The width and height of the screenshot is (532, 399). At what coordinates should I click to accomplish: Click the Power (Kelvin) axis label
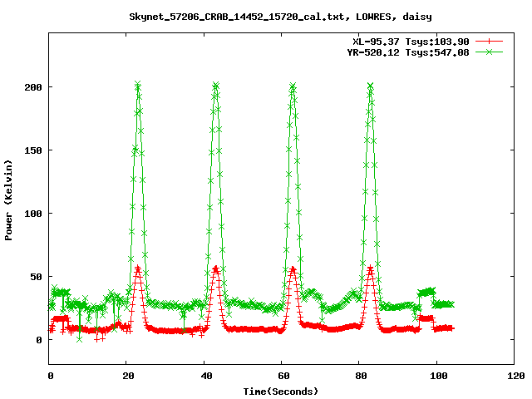click(8, 200)
